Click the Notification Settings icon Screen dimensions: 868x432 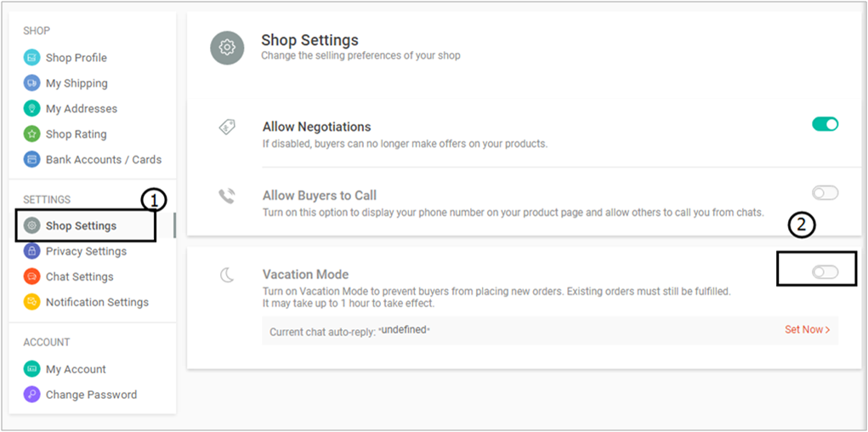pos(32,302)
